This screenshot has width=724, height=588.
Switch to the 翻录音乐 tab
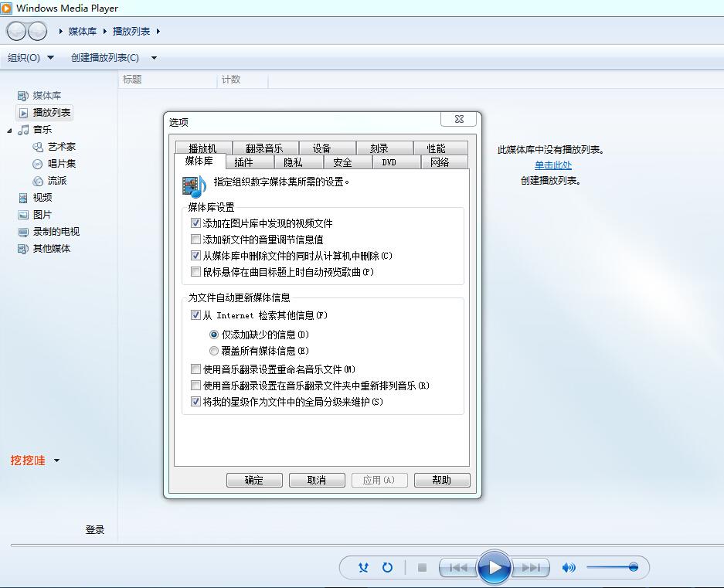point(265,148)
